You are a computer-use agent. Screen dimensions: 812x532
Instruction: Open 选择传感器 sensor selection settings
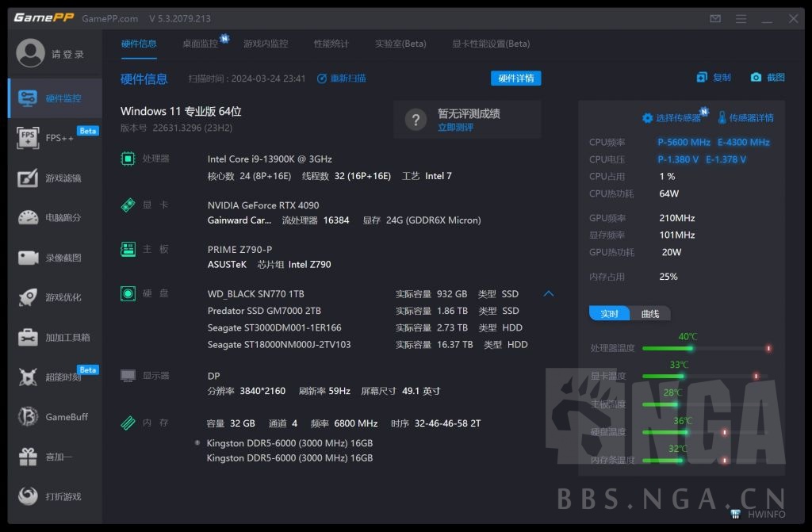tap(675, 116)
